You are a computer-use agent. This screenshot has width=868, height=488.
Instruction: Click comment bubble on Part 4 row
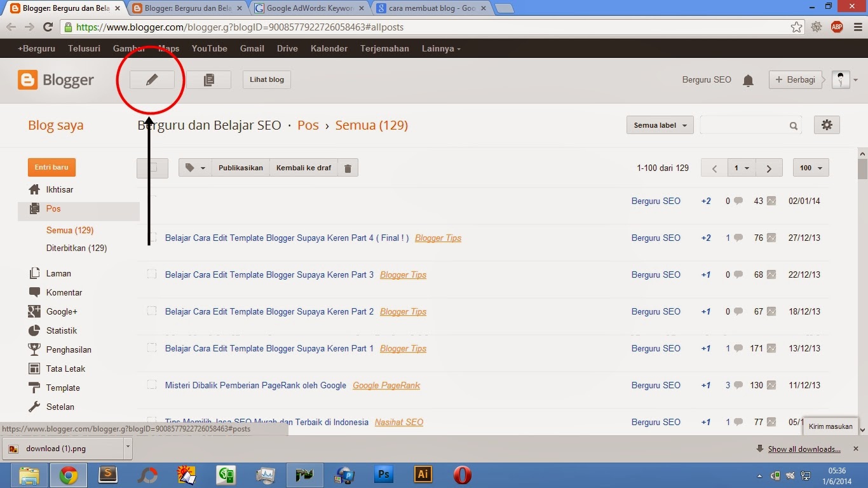pos(738,238)
